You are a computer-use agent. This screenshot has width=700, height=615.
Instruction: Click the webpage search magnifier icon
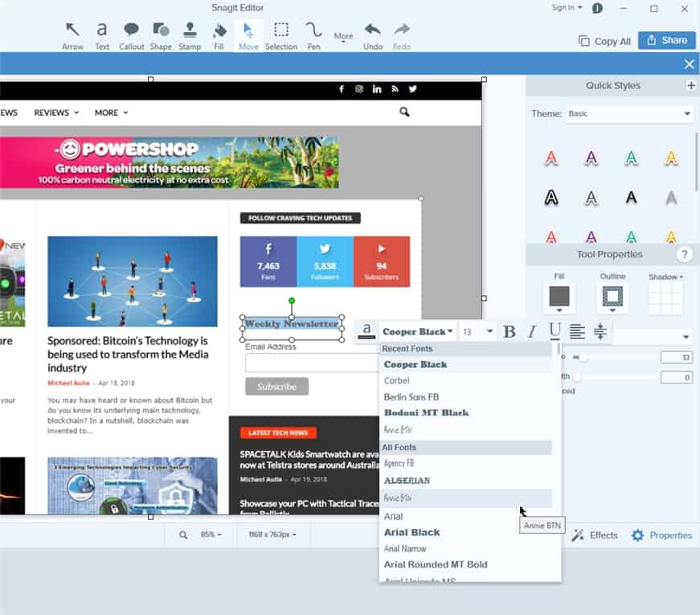point(404,112)
